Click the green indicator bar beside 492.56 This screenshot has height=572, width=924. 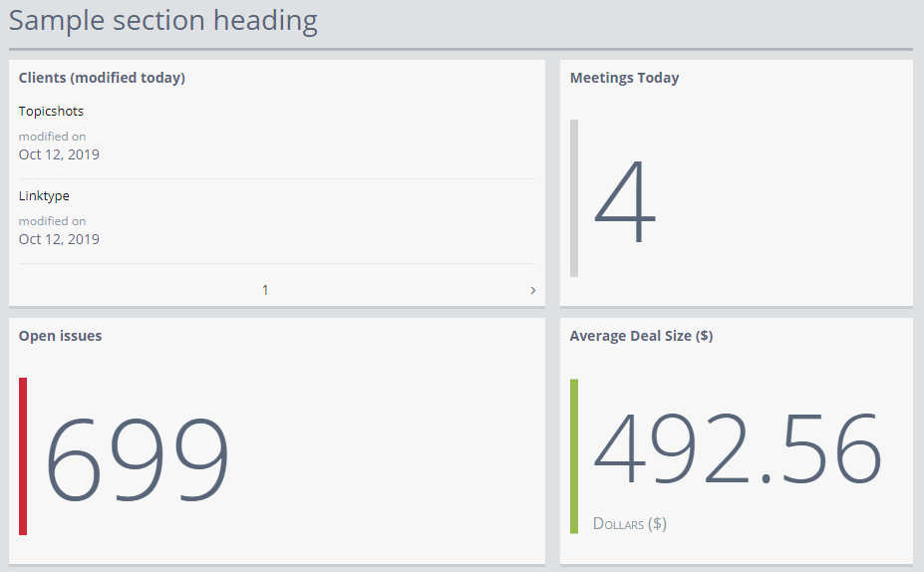(574, 455)
